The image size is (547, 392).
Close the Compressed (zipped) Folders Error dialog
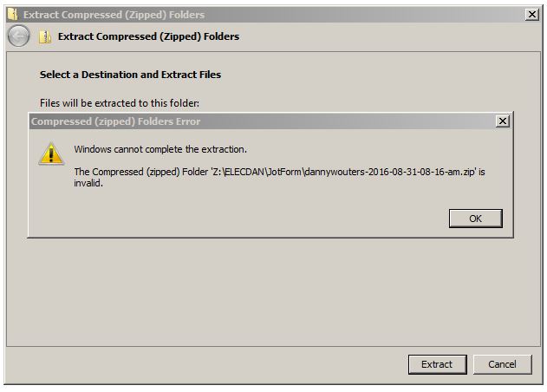(x=502, y=121)
